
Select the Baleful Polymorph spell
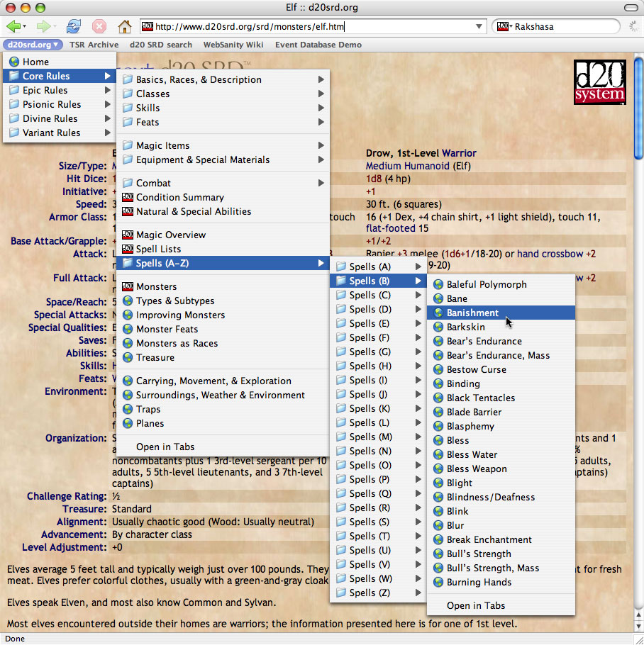[x=501, y=285]
